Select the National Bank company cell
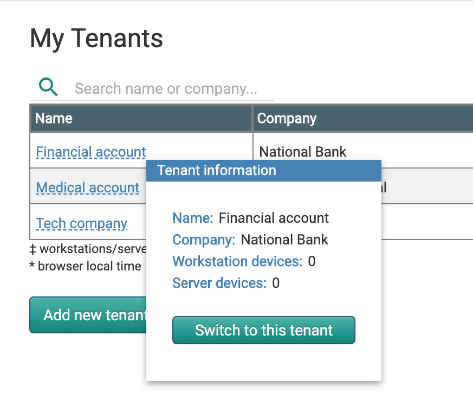Image resolution: width=473 pixels, height=394 pixels. [363, 151]
